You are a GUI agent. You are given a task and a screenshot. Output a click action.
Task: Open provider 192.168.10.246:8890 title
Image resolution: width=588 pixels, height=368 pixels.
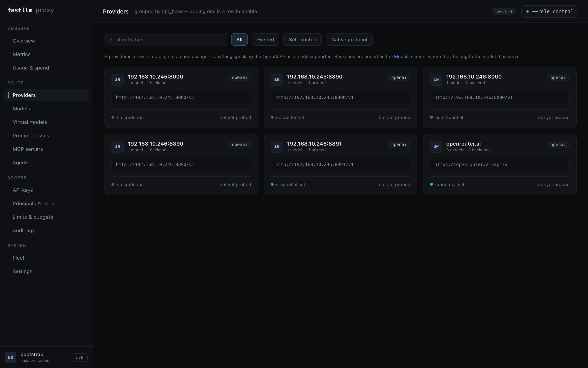point(156,144)
